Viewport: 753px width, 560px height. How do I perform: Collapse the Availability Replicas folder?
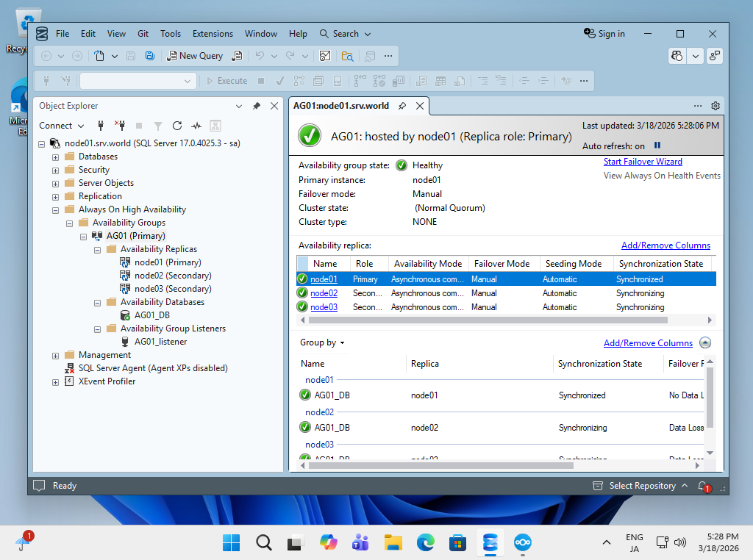click(97, 250)
